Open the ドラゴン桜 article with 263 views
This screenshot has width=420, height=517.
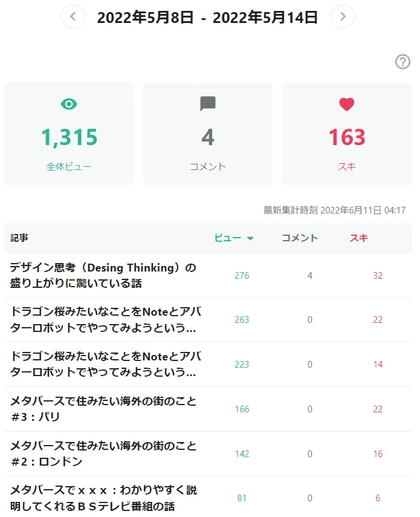pyautogui.click(x=105, y=319)
